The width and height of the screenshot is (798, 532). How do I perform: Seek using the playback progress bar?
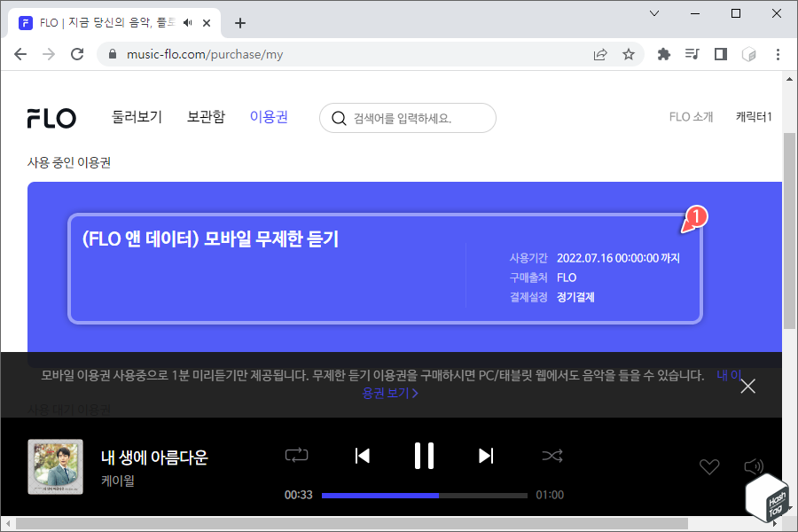(x=424, y=495)
